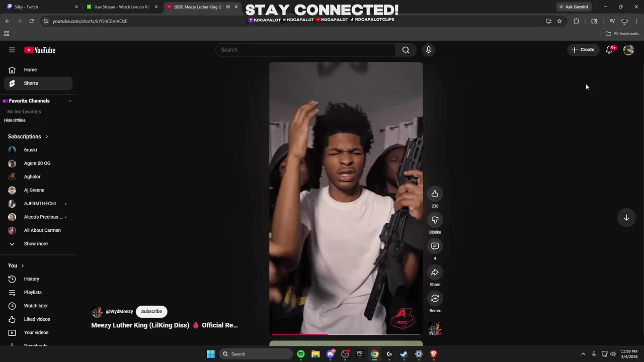Screen dimensions: 644x362
Task: Pause the playing Short video
Action: pyautogui.click(x=346, y=198)
